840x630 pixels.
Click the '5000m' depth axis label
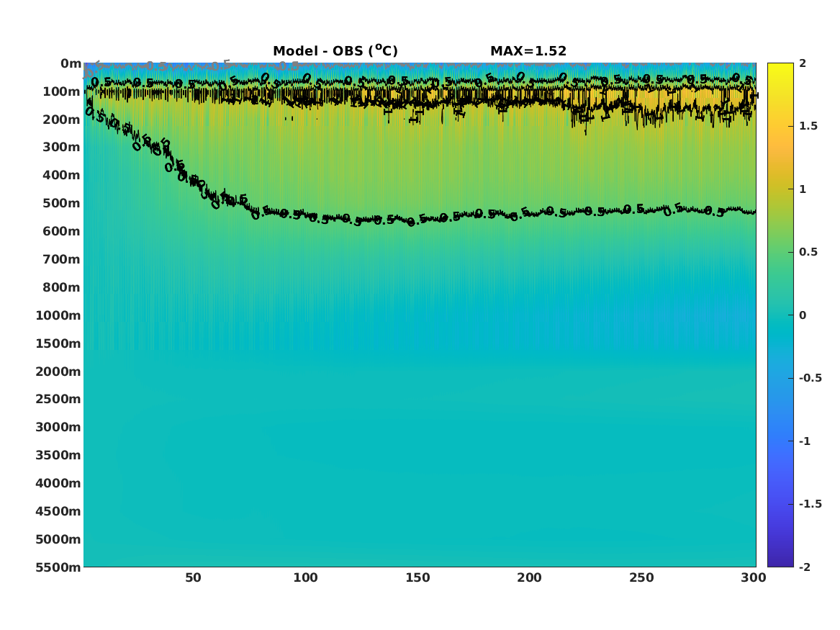(58, 539)
